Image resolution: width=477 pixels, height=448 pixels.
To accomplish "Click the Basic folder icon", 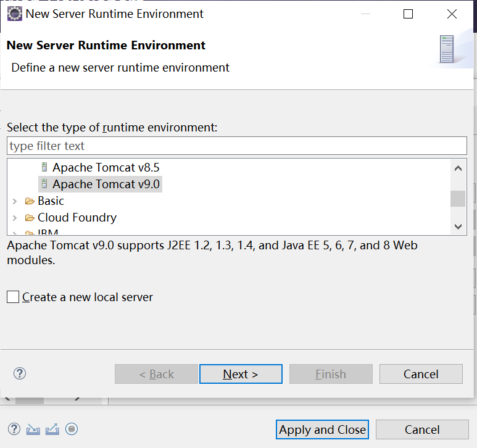I will click(x=30, y=201).
